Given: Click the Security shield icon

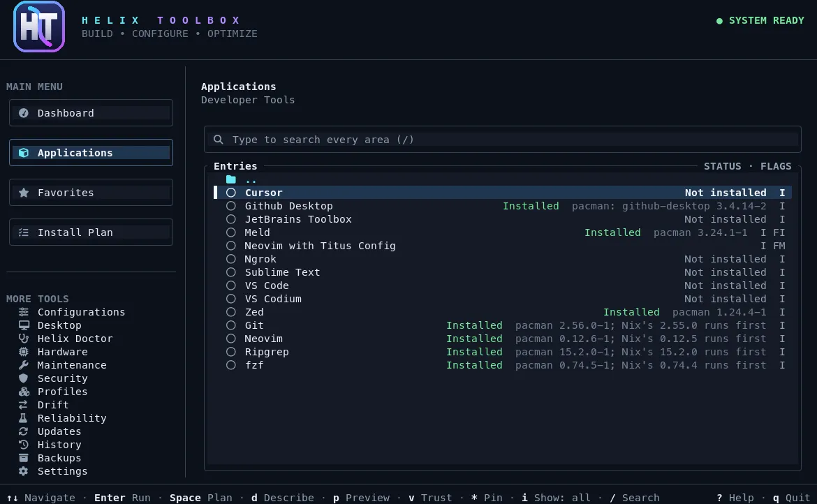Looking at the screenshot, I should 24,378.
